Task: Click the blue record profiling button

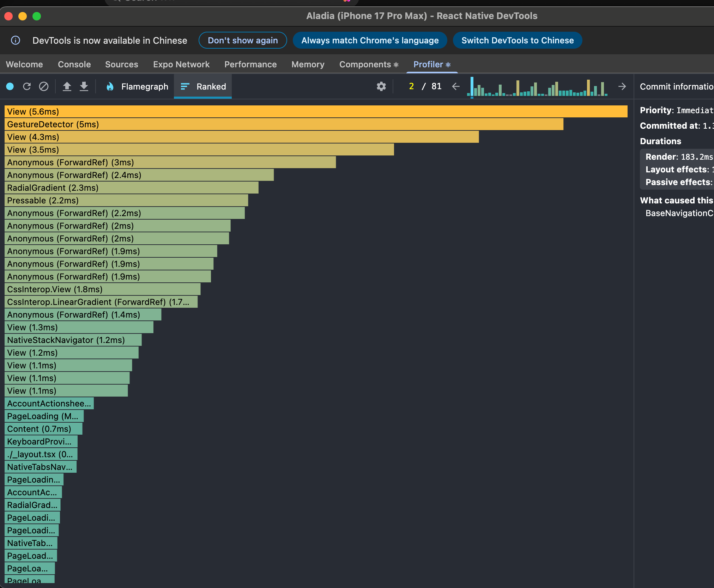Action: (10, 86)
